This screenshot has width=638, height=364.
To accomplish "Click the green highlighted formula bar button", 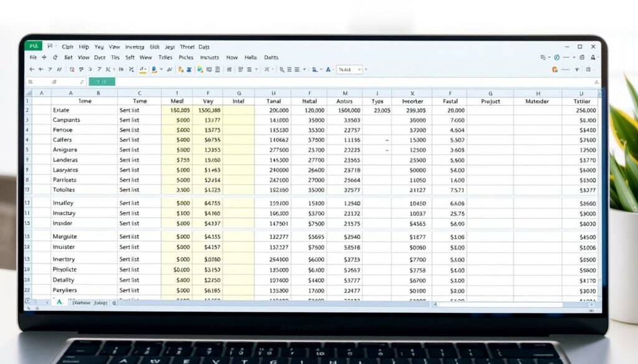I will 102,82.
